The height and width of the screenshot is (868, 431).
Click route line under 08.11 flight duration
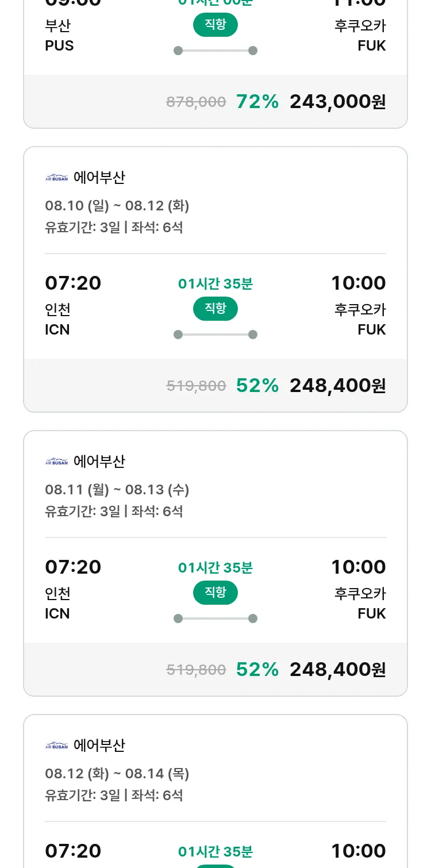[x=215, y=619]
